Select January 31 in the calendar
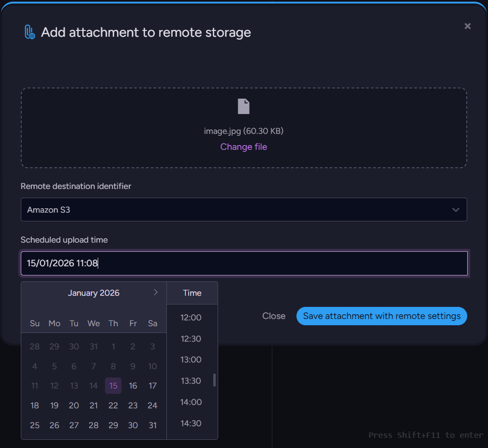 click(153, 425)
